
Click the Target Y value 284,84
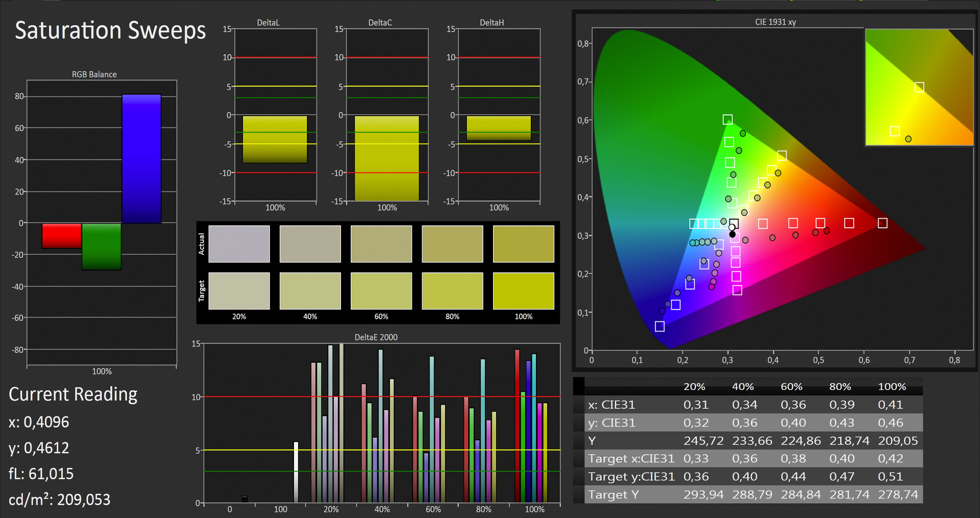(x=801, y=494)
